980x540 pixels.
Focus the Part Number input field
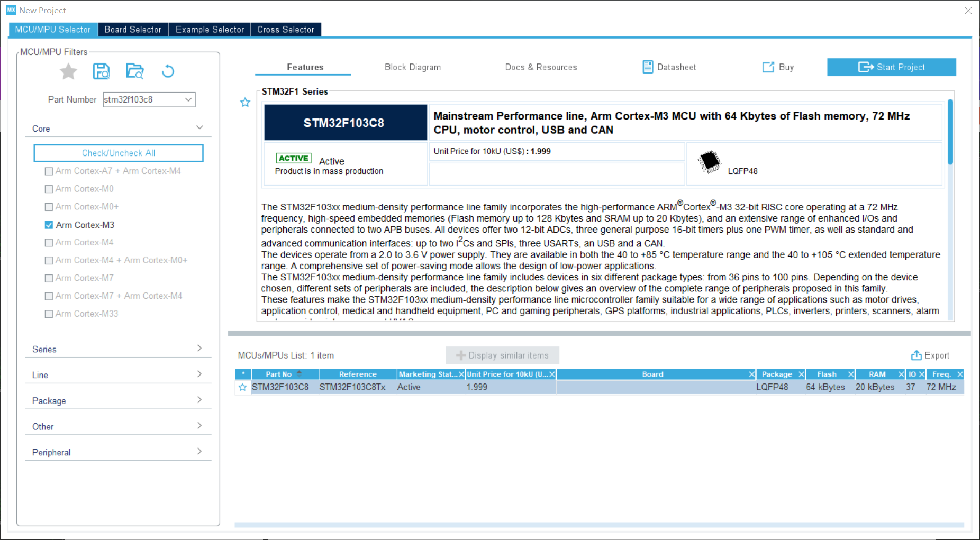coord(143,99)
